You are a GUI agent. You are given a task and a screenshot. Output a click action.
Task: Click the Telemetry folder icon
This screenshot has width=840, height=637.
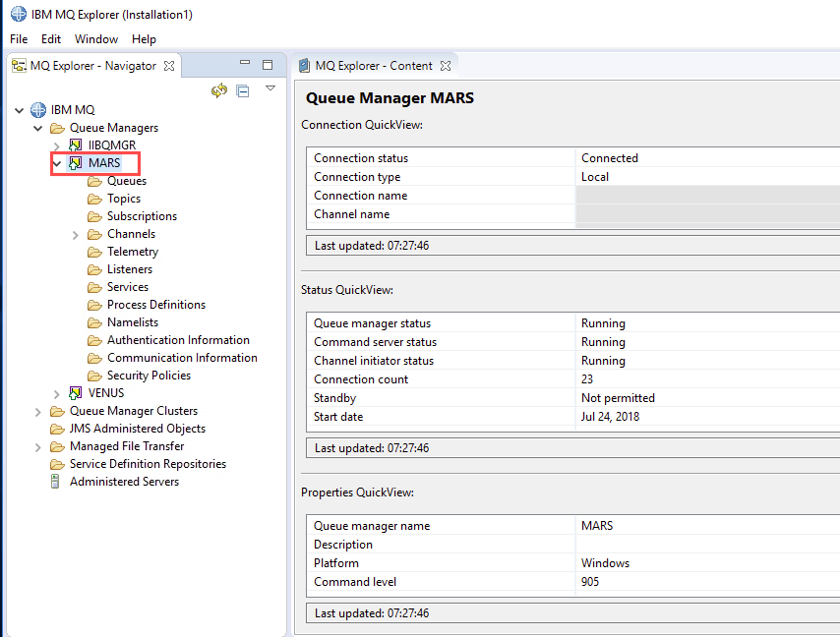[x=94, y=252]
